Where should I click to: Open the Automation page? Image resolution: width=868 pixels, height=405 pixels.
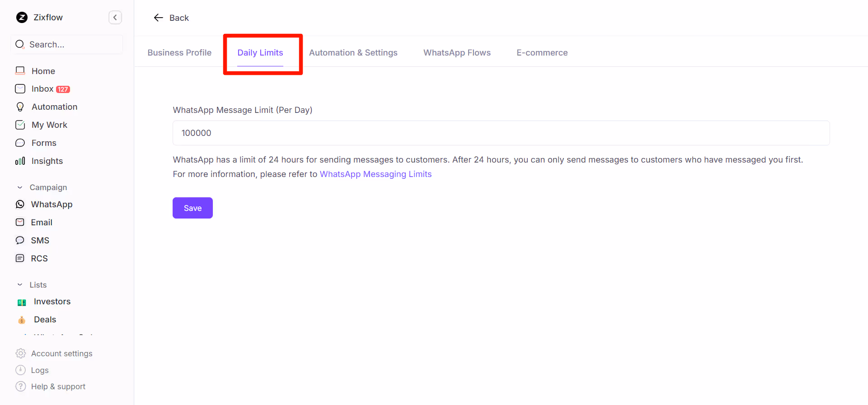click(x=54, y=107)
